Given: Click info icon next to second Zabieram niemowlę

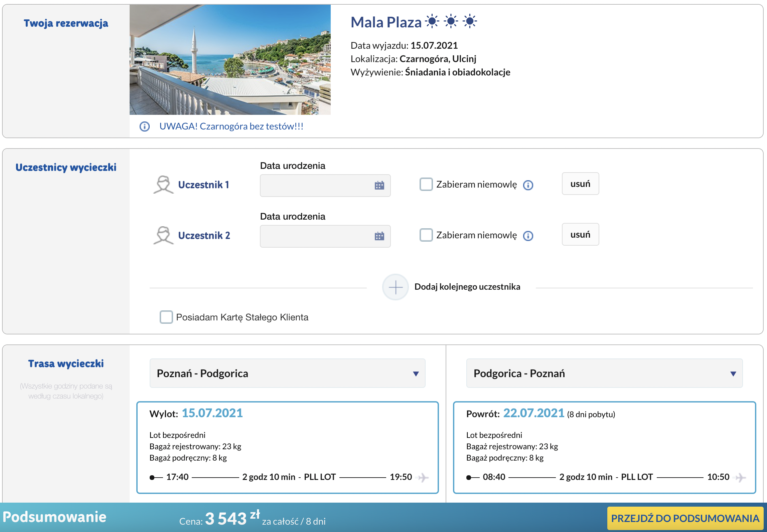Looking at the screenshot, I should tap(528, 236).
